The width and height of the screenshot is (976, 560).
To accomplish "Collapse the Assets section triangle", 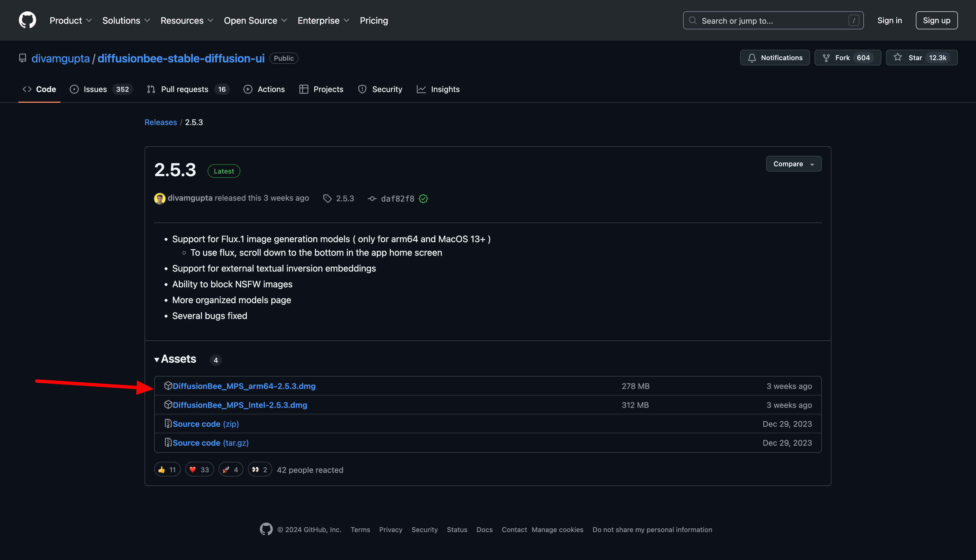I will [x=157, y=360].
